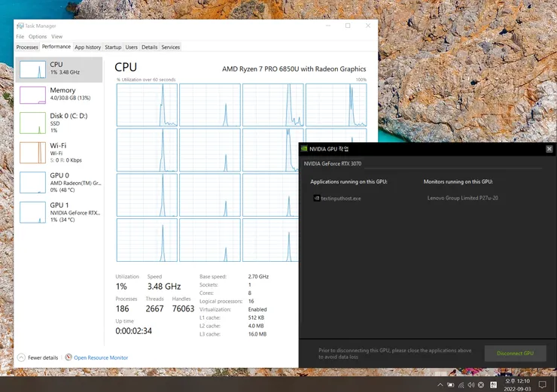Click the Threads count 2667
The image size is (557, 392).
tap(154, 308)
